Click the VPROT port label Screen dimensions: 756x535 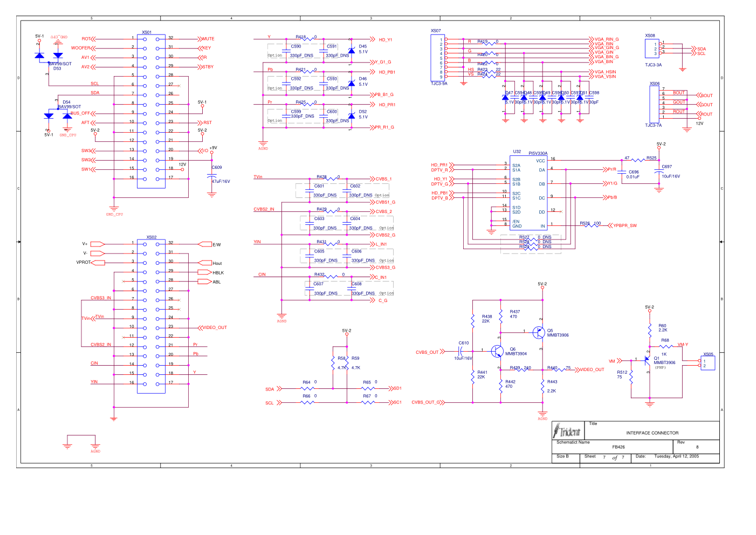coord(83,262)
